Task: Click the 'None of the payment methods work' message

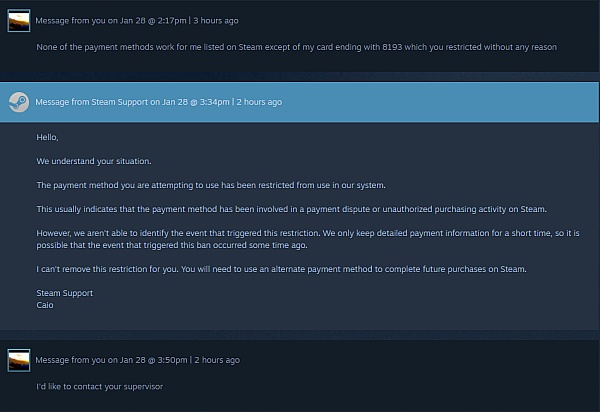Action: click(x=297, y=47)
